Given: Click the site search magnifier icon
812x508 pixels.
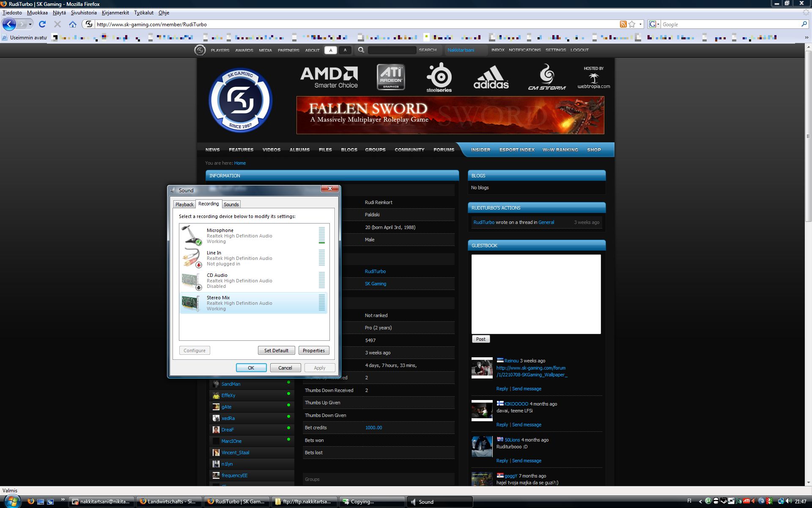Looking at the screenshot, I should coord(361,50).
